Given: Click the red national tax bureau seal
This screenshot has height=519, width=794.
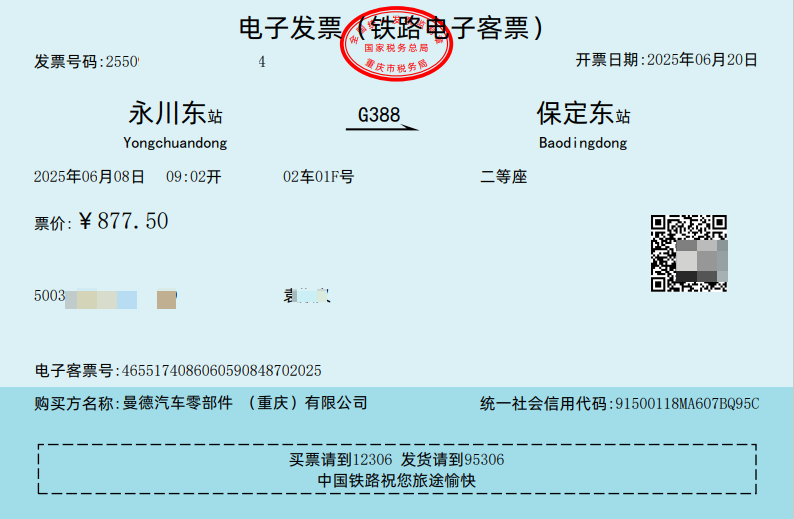Looking at the screenshot, I should (397, 46).
